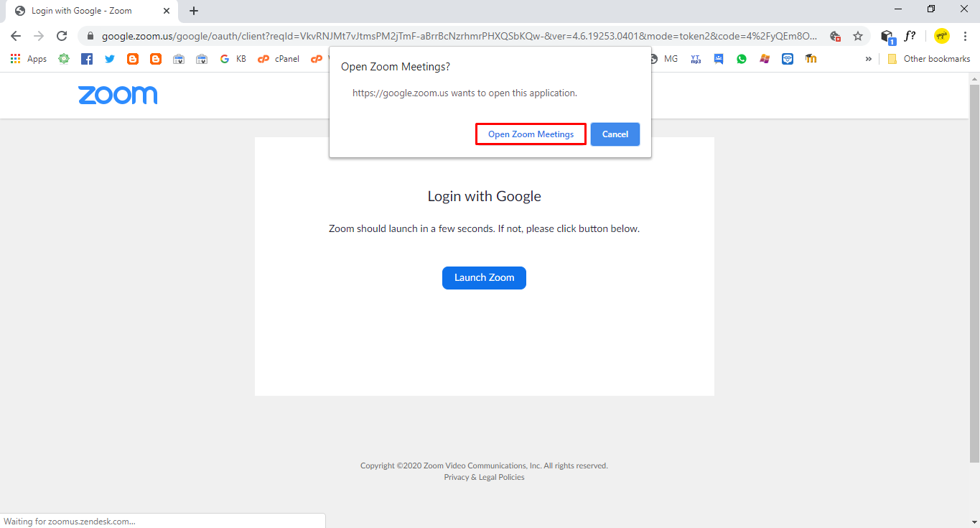Image resolution: width=980 pixels, height=528 pixels.
Task: Click the copyright Zoom Video Communications text
Action: coord(484,466)
